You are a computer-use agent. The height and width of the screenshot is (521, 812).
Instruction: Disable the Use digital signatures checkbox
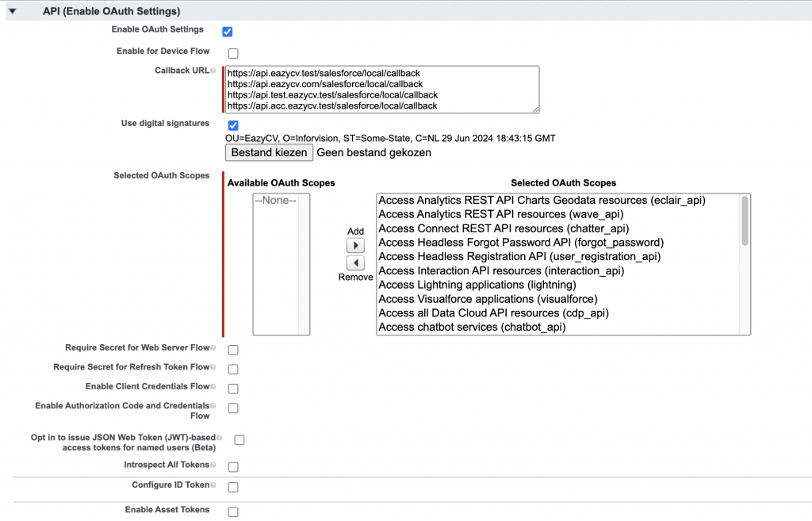click(233, 125)
